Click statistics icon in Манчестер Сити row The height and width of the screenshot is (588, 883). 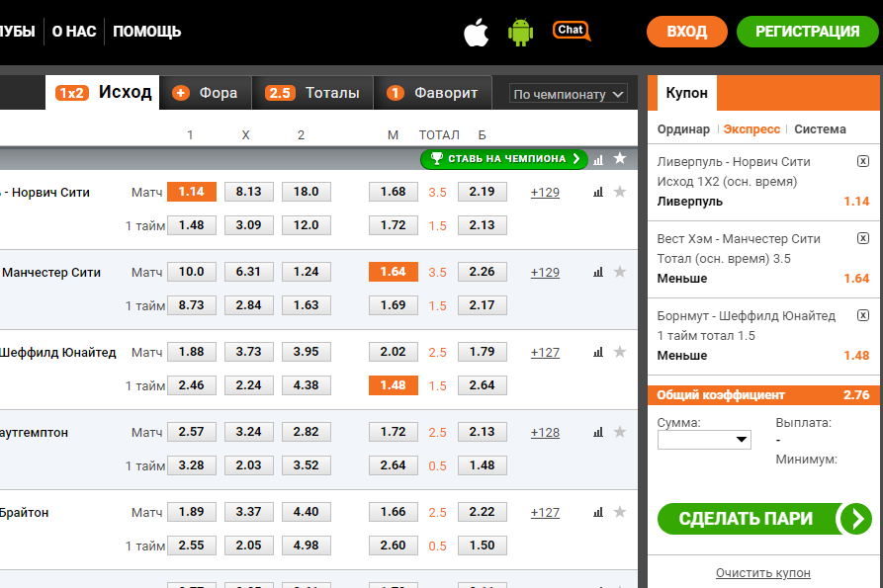pyautogui.click(x=598, y=273)
